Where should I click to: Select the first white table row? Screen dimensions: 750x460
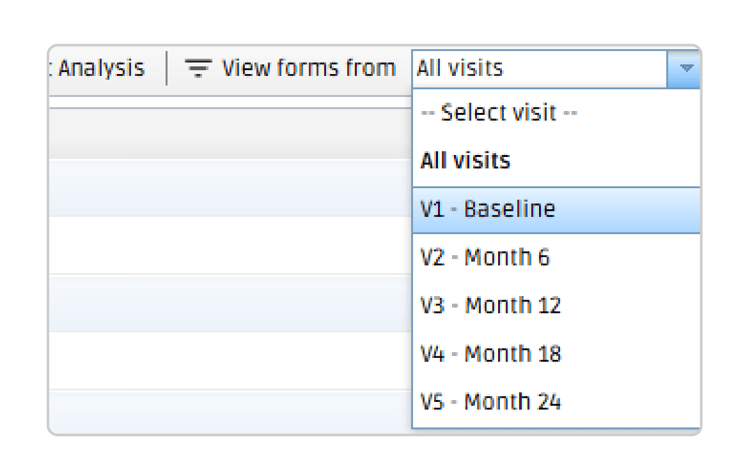(230, 247)
